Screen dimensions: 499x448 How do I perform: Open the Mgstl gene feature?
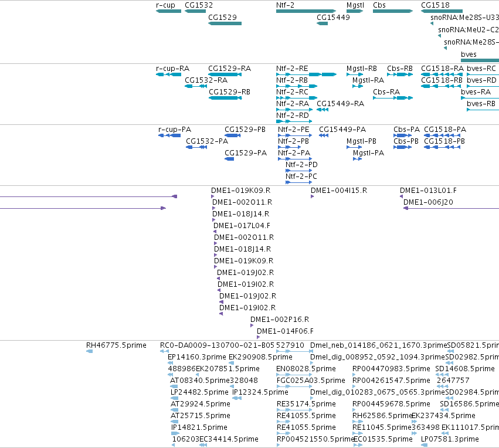coord(355,11)
